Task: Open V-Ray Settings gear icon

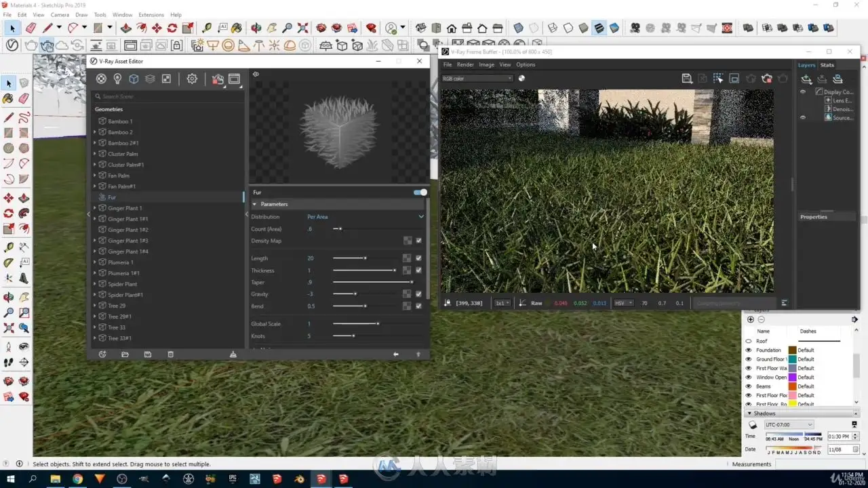Action: (192, 79)
